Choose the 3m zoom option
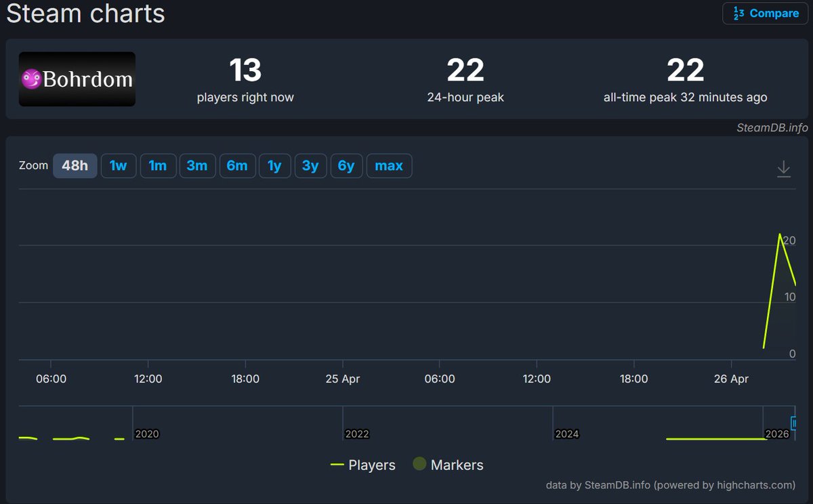The height and width of the screenshot is (504, 813). [197, 166]
